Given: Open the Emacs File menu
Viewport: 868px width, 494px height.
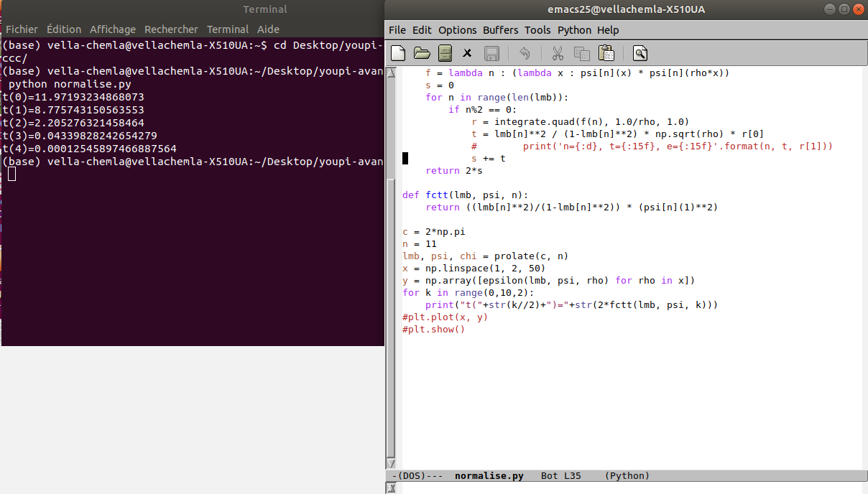Looking at the screenshot, I should 397,30.
